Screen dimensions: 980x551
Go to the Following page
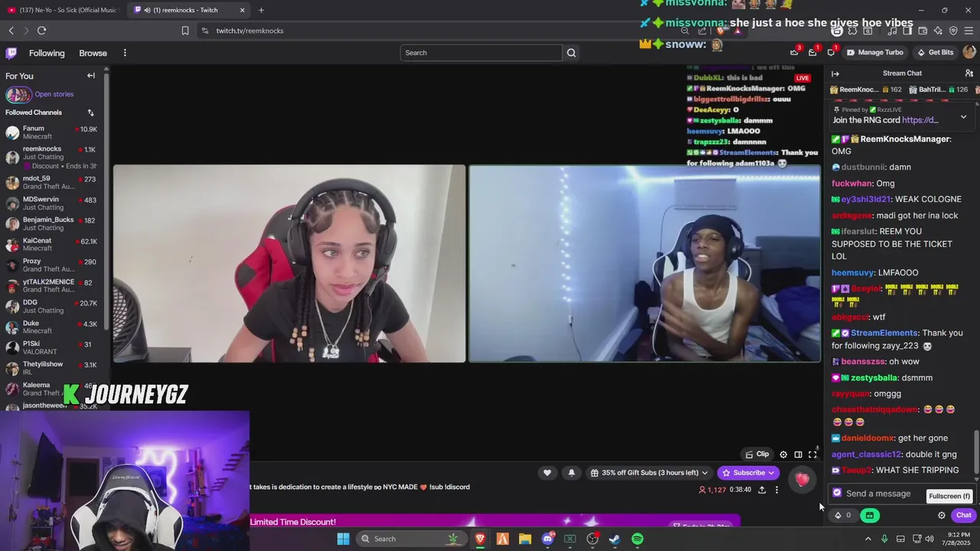coord(47,53)
